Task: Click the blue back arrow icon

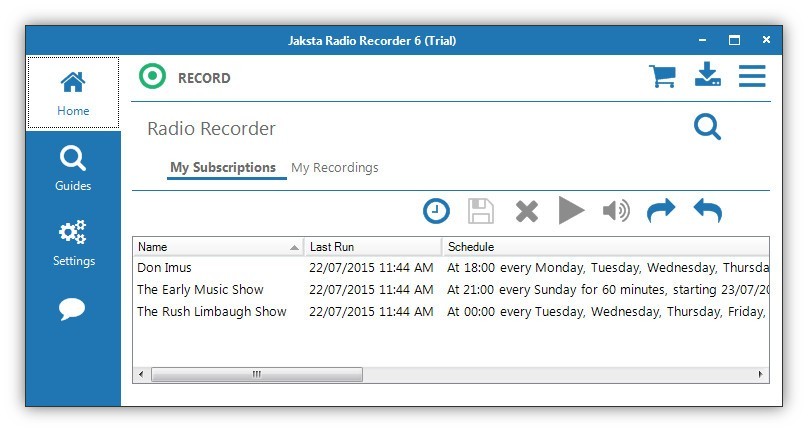Action: [x=708, y=211]
